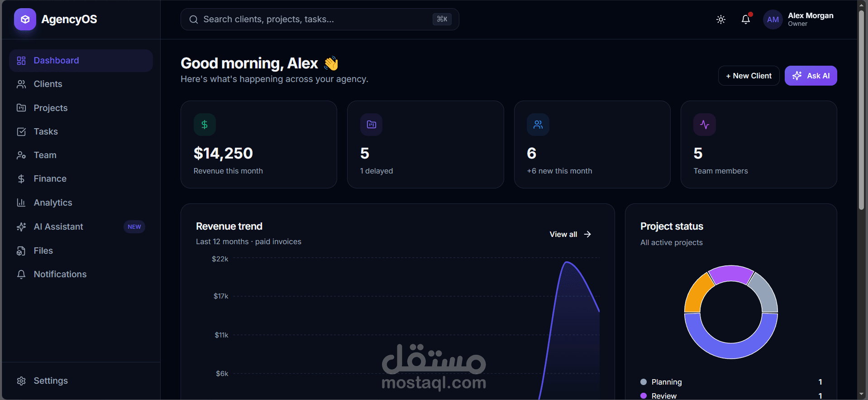The width and height of the screenshot is (868, 400).
Task: Click the "All active projects" subtitle
Action: [x=672, y=242]
